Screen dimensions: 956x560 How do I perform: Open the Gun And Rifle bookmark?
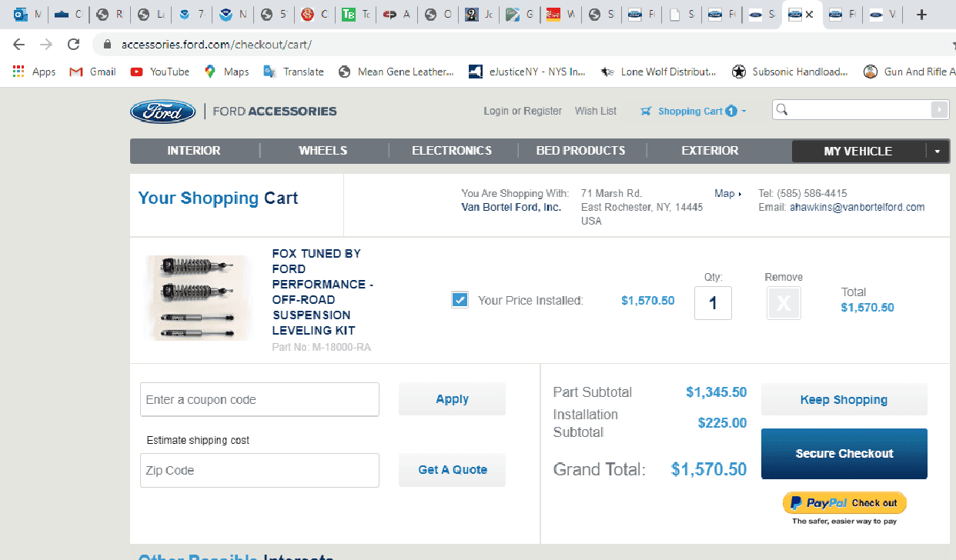coord(910,72)
